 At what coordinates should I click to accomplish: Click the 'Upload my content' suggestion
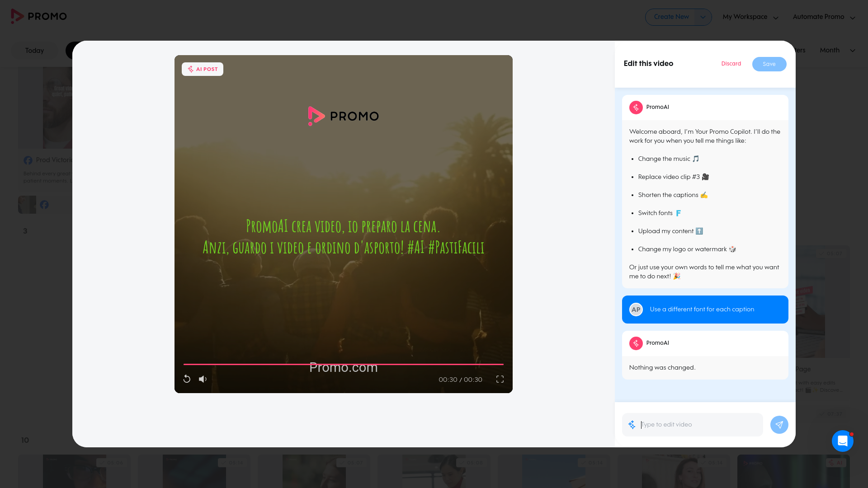670,231
